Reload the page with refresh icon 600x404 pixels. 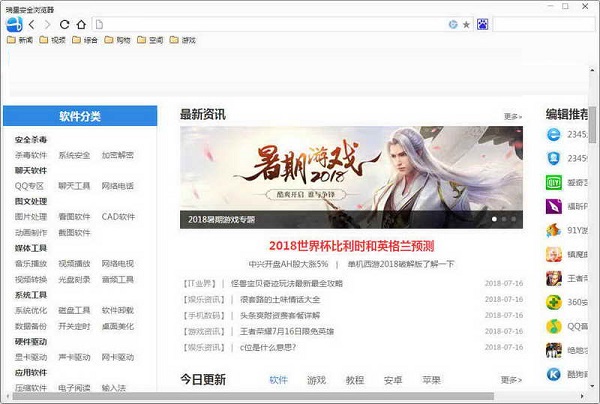coord(65,23)
